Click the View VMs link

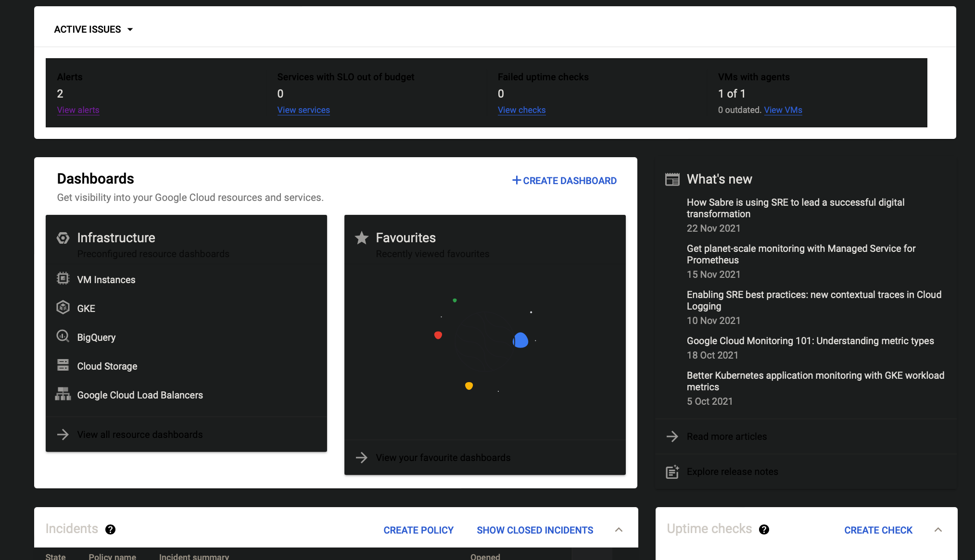783,110
